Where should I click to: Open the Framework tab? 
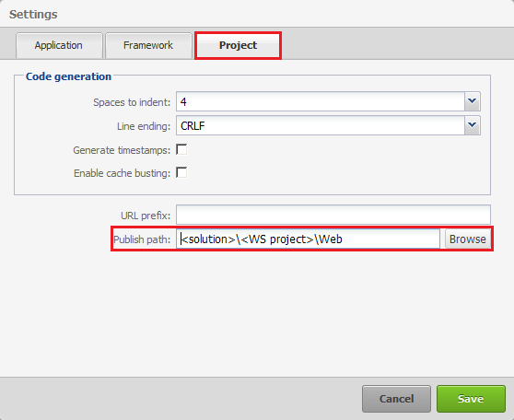148,45
